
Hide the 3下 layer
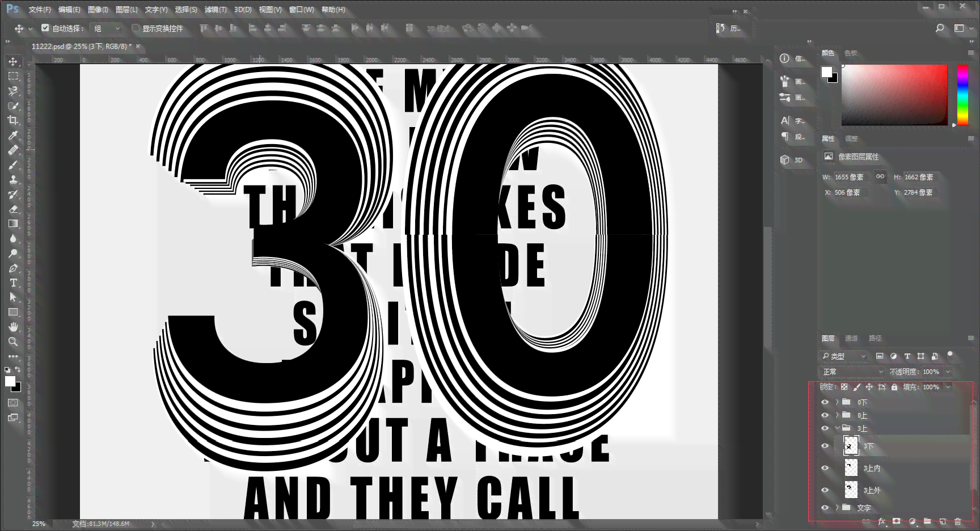[825, 446]
